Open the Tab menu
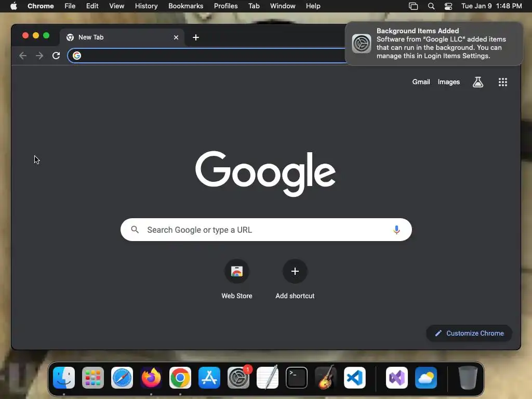 pos(254,6)
